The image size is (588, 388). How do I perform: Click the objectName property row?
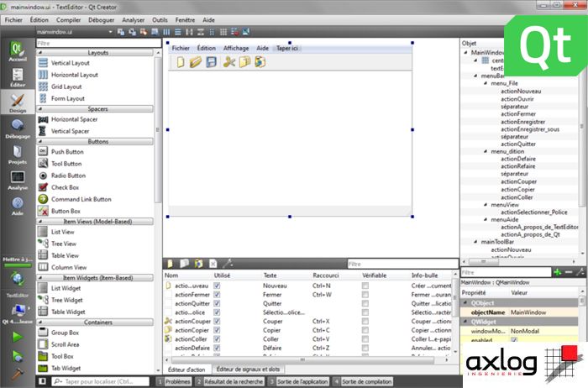[520, 312]
